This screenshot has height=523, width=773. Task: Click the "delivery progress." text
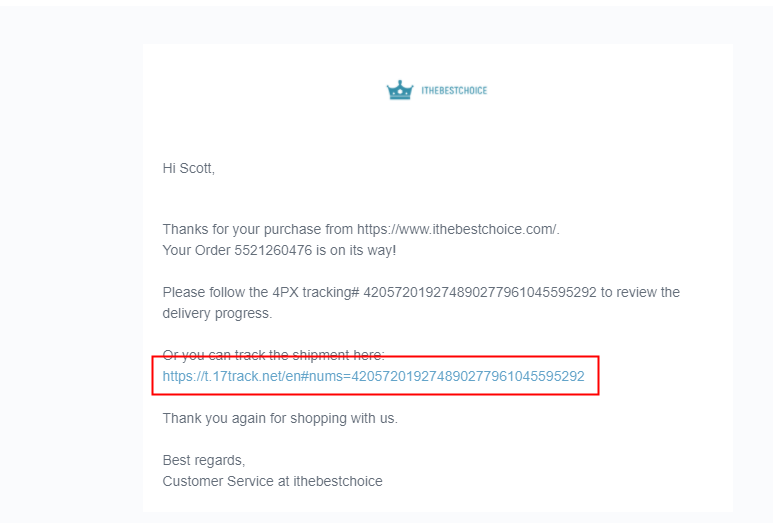pos(217,313)
